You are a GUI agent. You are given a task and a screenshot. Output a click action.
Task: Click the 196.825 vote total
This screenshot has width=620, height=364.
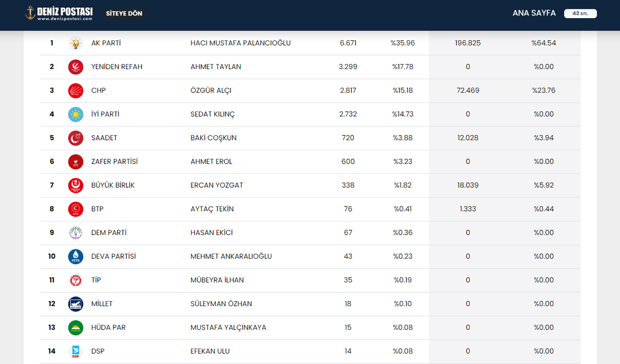click(x=468, y=43)
